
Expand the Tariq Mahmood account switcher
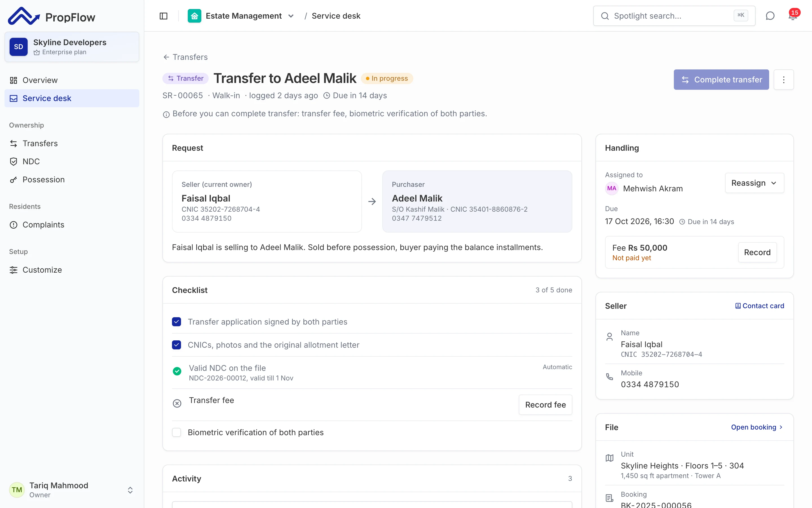pyautogui.click(x=130, y=490)
